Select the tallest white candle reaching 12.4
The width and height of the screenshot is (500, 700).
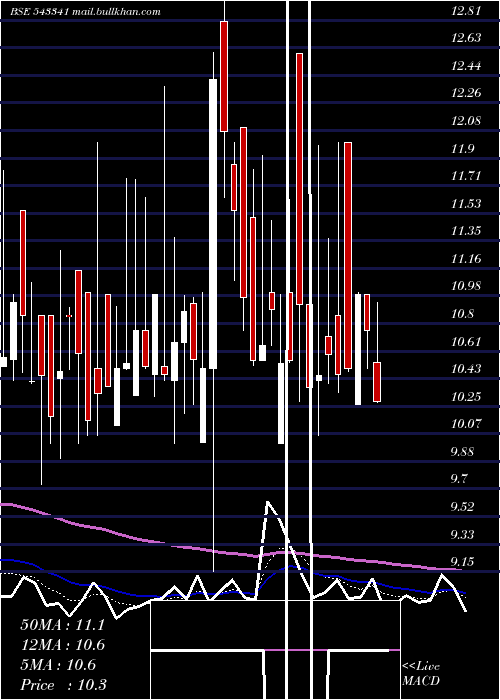(x=213, y=224)
